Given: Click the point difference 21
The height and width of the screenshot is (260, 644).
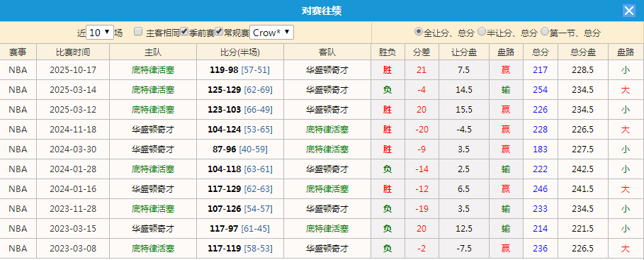Looking at the screenshot, I should [422, 70].
